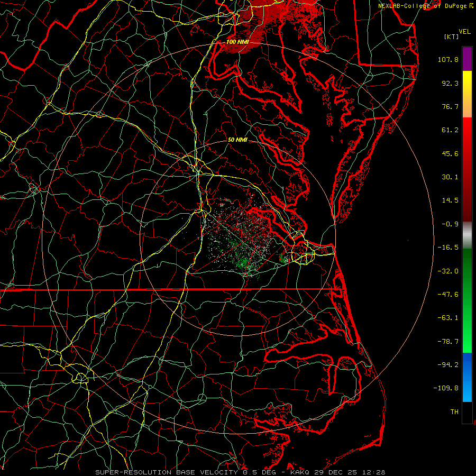The width and height of the screenshot is (476, 476).
Task: Click the [KT] units label
Action: click(451, 36)
